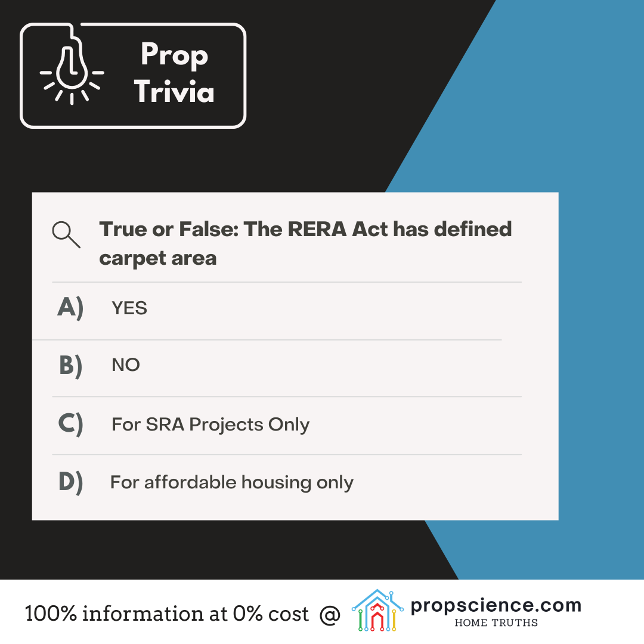Click the word 'Prop' in the title
Screen dimensions: 644x644
pos(174,57)
